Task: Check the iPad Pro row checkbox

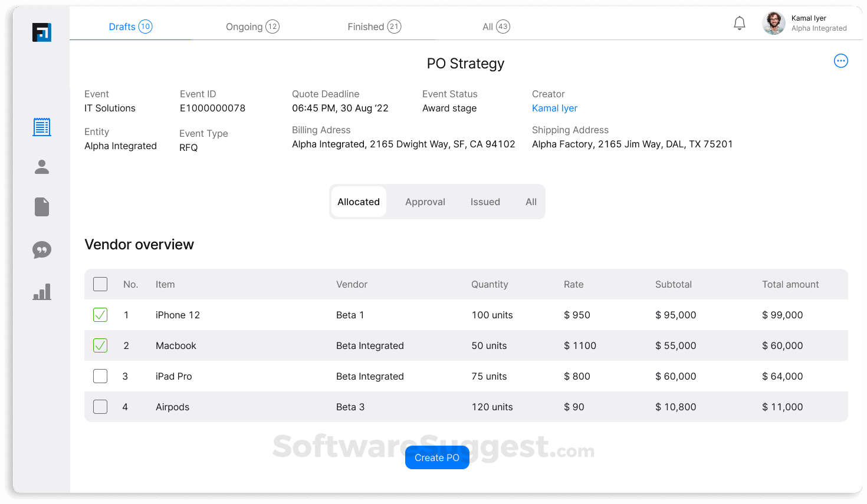Action: pyautogui.click(x=100, y=376)
